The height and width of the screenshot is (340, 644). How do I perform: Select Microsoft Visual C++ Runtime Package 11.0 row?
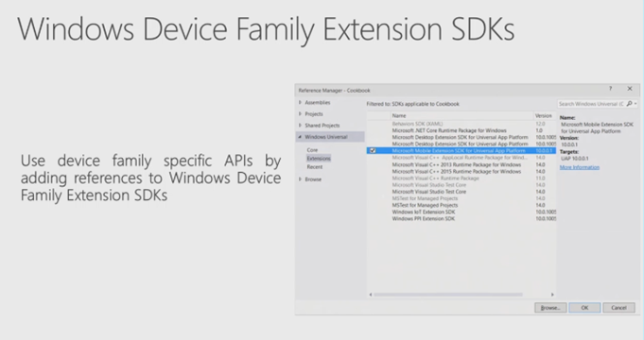tap(461, 178)
